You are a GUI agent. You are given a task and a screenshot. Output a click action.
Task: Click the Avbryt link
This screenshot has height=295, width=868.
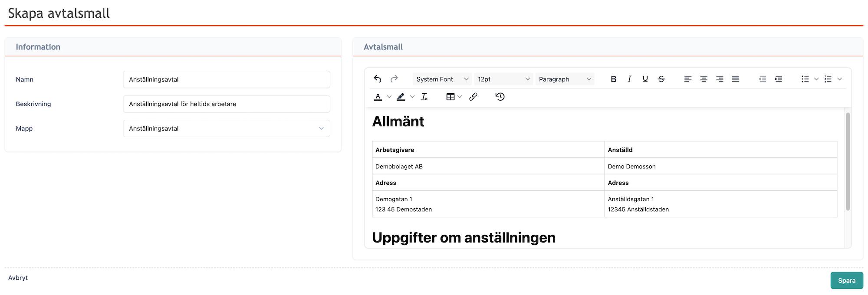pyautogui.click(x=18, y=278)
